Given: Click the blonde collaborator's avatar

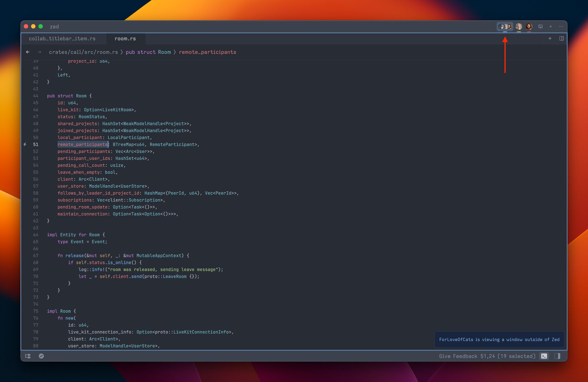Looking at the screenshot, I should tap(519, 26).
